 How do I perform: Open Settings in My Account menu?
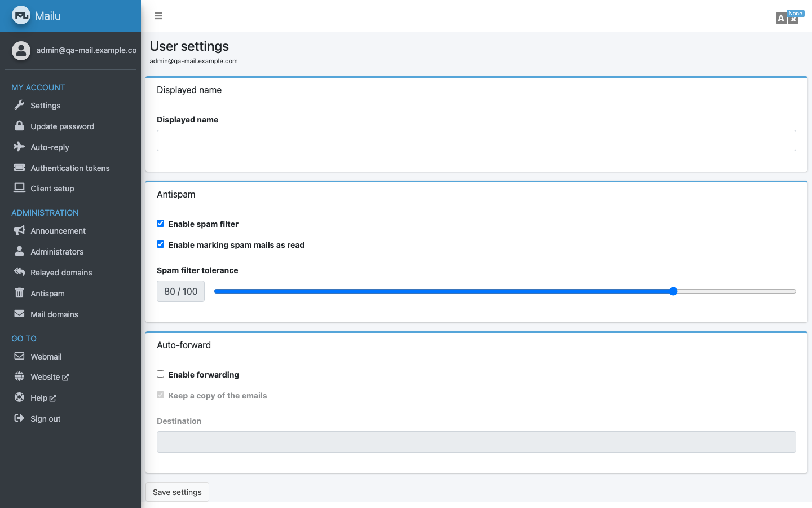pos(70,106)
